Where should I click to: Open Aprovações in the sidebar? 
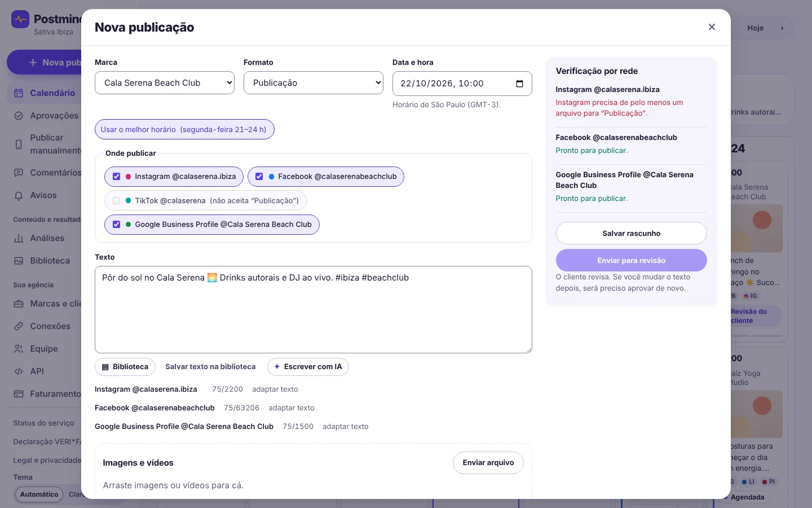tap(45, 116)
